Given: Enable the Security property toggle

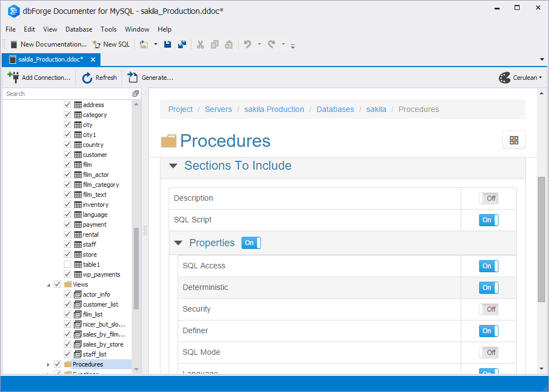Looking at the screenshot, I should coord(489,309).
